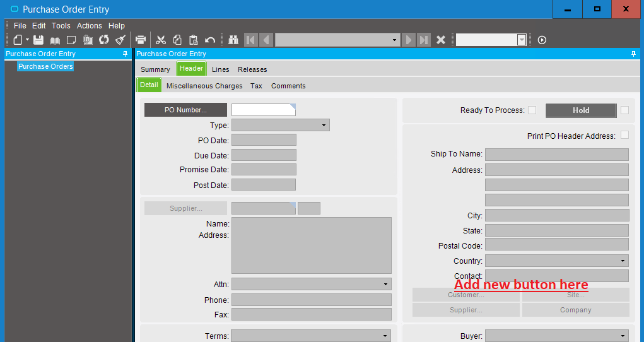The image size is (644, 342).
Task: Click the Supplier... button beside Company
Action: (x=466, y=310)
